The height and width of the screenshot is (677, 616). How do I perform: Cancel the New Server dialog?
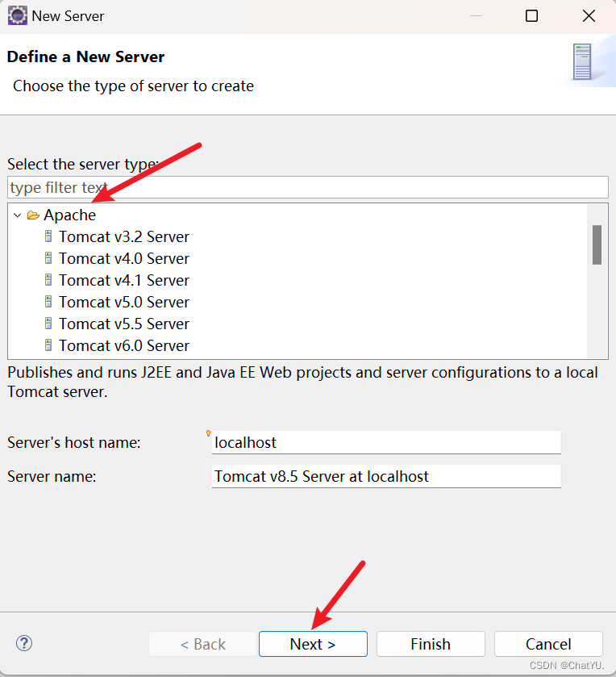(548, 644)
